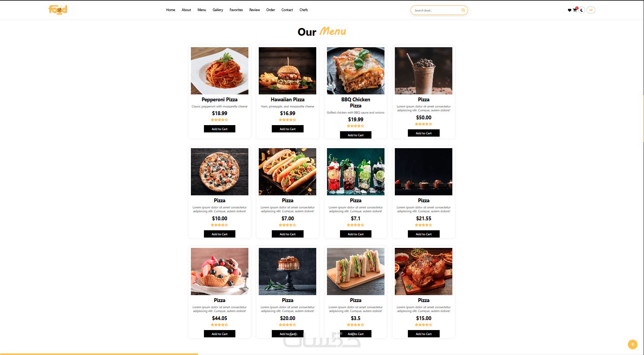This screenshot has height=355, width=644.
Task: Go to the Chefs navigation link
Action: 304,10
